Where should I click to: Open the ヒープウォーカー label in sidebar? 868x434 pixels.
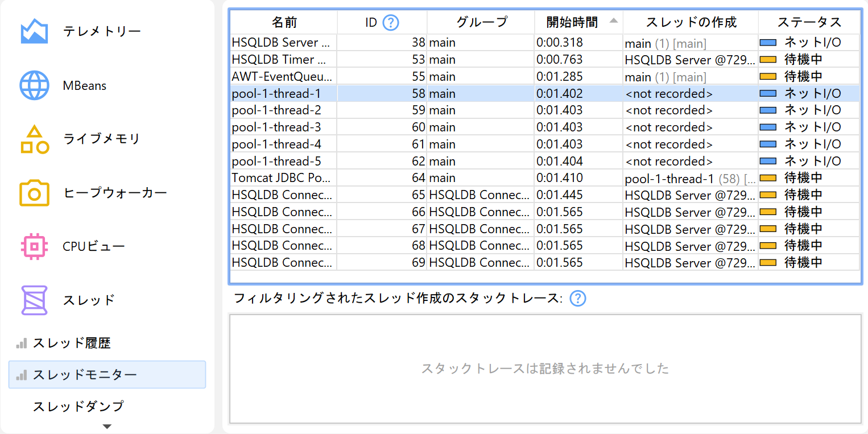pos(115,193)
